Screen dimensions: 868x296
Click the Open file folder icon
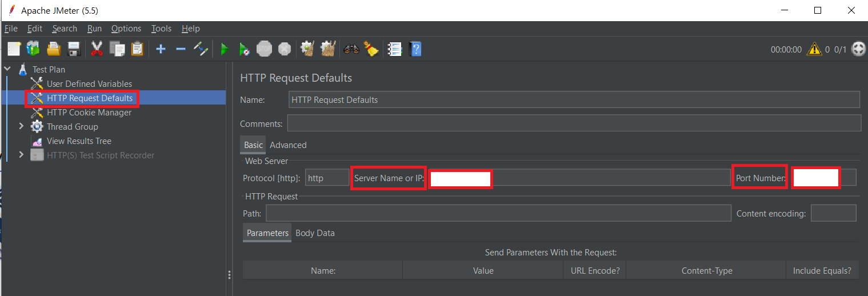pyautogui.click(x=54, y=49)
